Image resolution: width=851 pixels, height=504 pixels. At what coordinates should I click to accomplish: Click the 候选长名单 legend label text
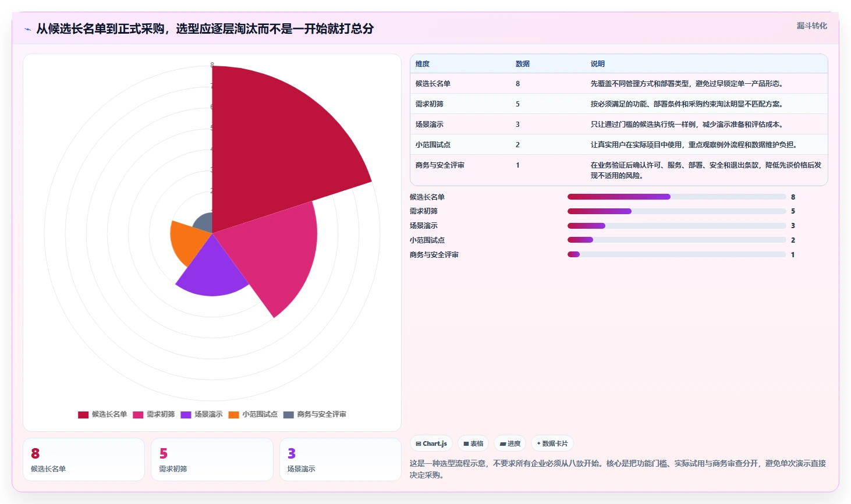(109, 414)
